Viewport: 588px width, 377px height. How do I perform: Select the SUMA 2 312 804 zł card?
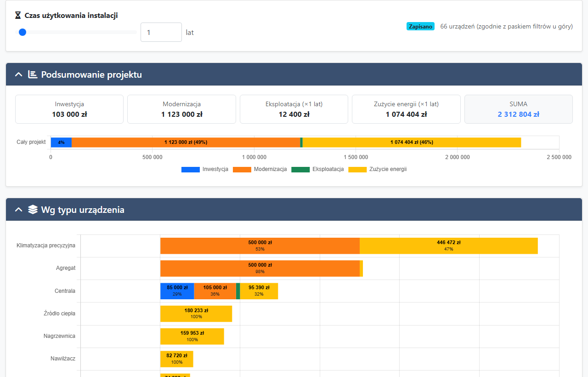tap(519, 109)
